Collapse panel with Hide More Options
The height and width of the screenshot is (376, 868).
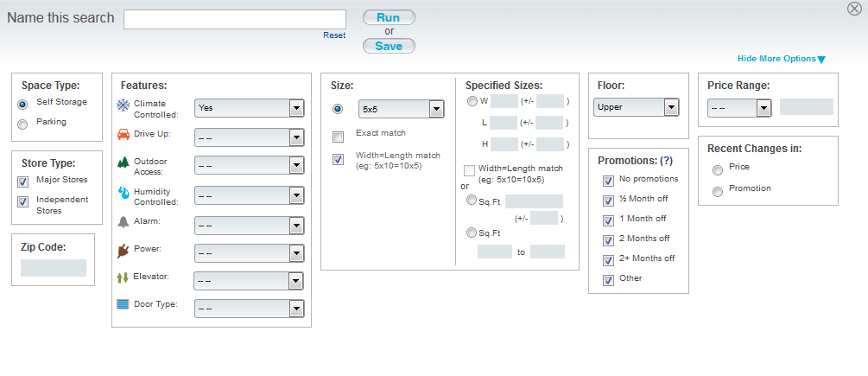tap(781, 59)
